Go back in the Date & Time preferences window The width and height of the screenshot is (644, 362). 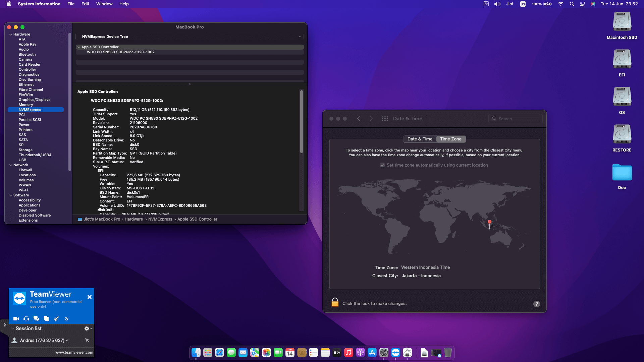point(359,119)
